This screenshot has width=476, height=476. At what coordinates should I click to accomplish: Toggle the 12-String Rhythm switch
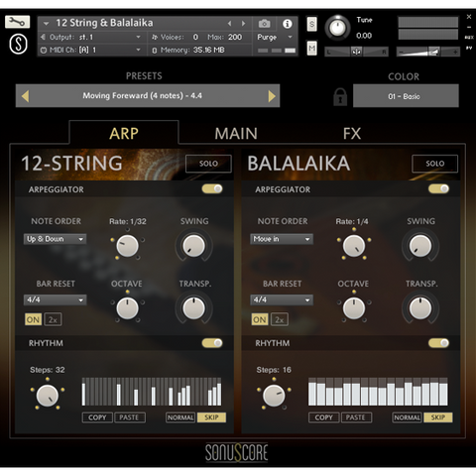pyautogui.click(x=212, y=343)
